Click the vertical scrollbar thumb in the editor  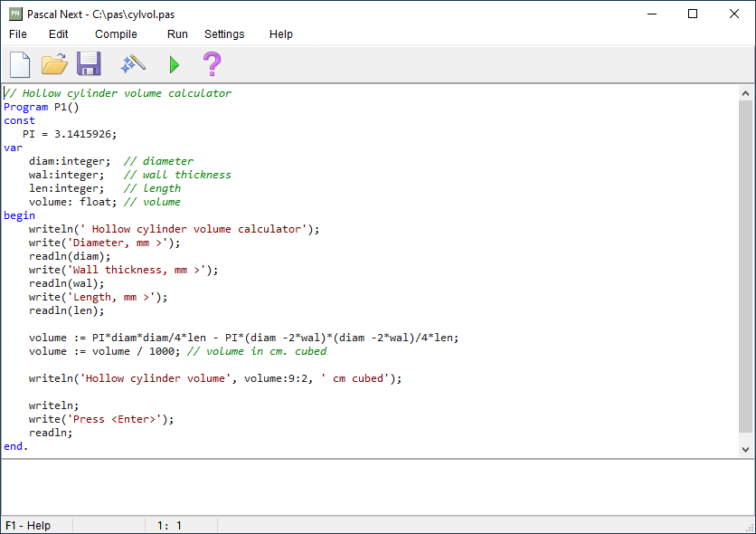click(745, 266)
